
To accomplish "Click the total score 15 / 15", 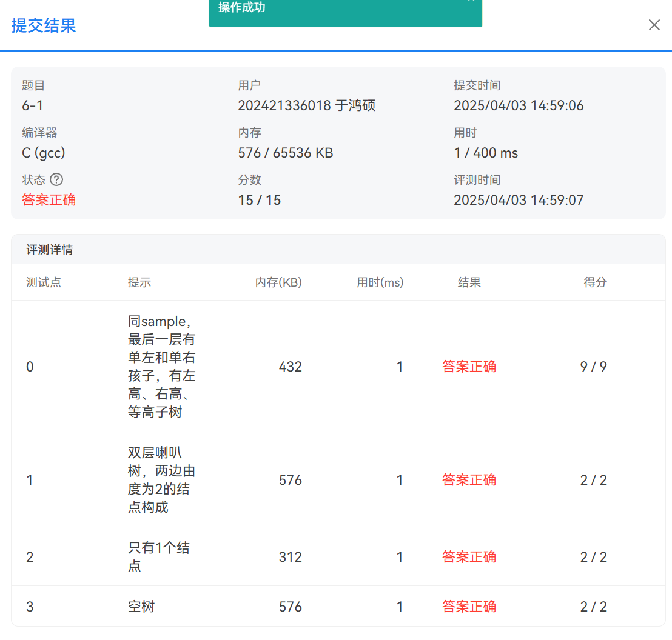I will pyautogui.click(x=260, y=200).
